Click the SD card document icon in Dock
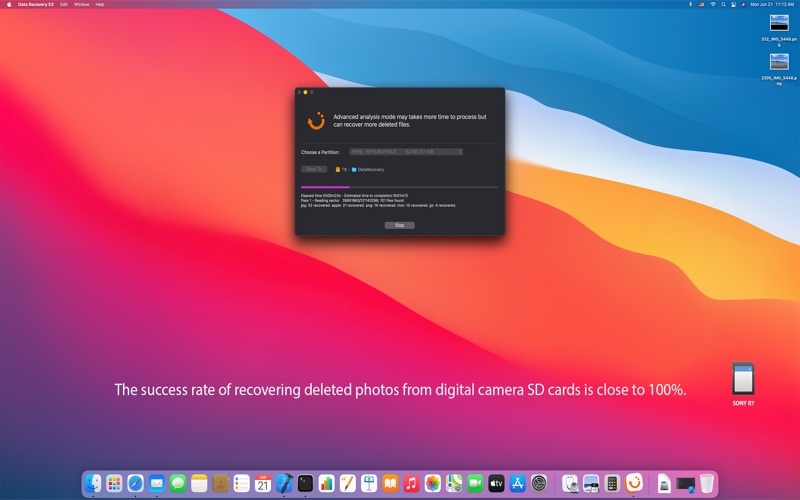The height and width of the screenshot is (500, 800). 664,483
